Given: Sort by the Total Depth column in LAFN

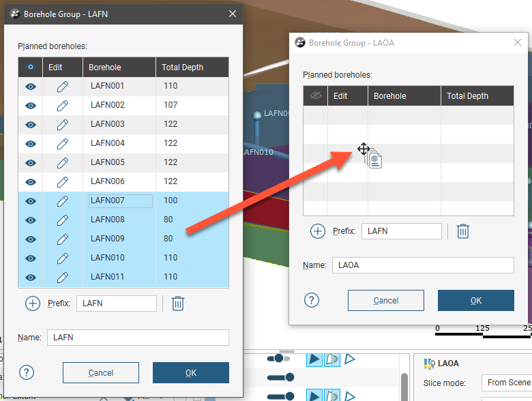Looking at the screenshot, I should (191, 68).
